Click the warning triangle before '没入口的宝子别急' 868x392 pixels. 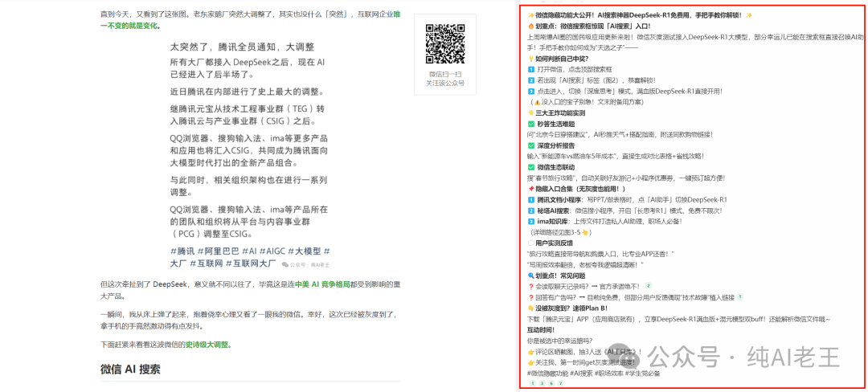pos(536,102)
